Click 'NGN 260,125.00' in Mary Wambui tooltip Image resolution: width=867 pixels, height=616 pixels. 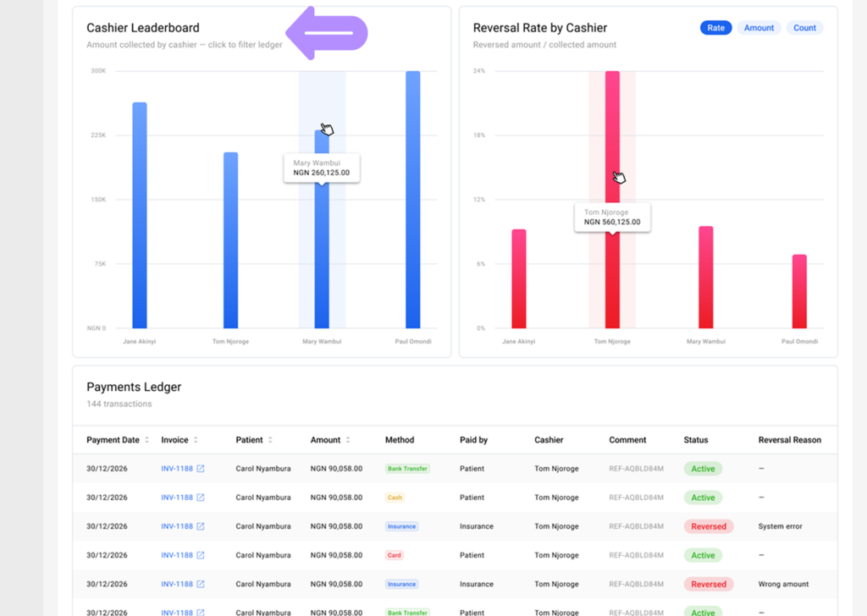pos(321,173)
